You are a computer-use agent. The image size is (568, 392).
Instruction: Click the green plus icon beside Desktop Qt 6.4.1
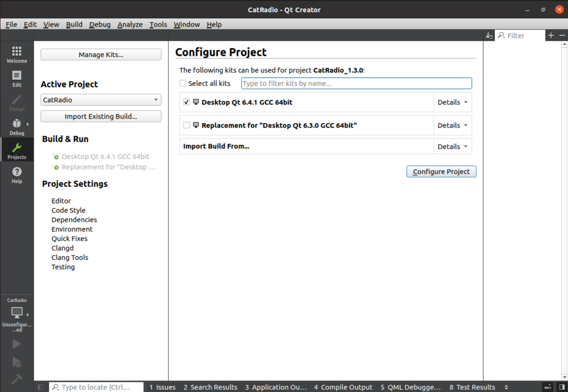pos(56,157)
